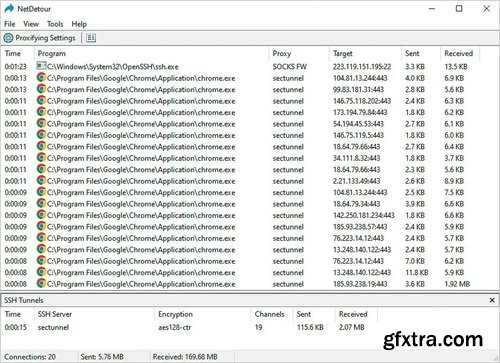Click the ssh.exe program icon
500x363 pixels.
pos(41,66)
